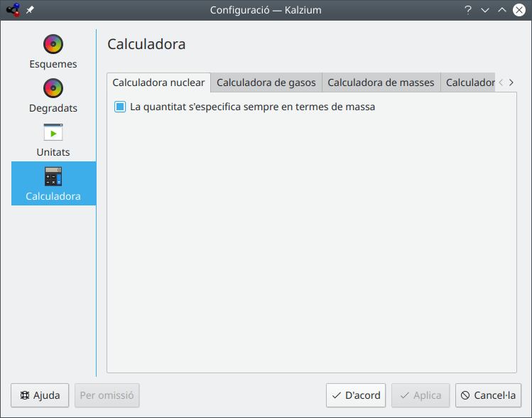Switch to Calculadora de gasos tab
Image resolution: width=532 pixels, height=418 pixels.
pyautogui.click(x=266, y=82)
